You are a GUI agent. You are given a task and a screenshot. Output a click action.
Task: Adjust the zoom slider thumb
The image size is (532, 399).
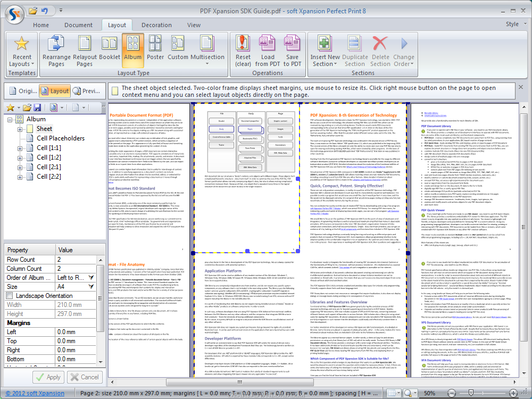tap(471, 393)
